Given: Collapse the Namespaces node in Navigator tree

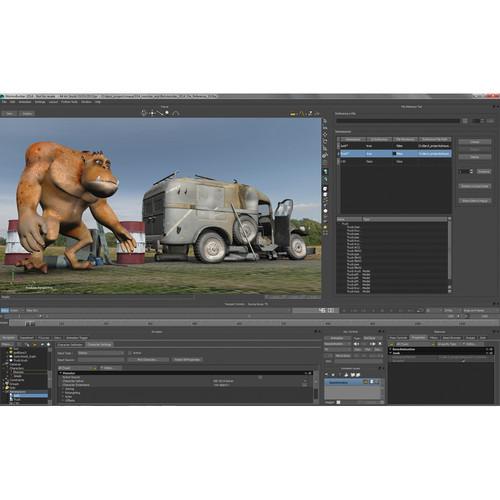Looking at the screenshot, I should [x=3, y=392].
